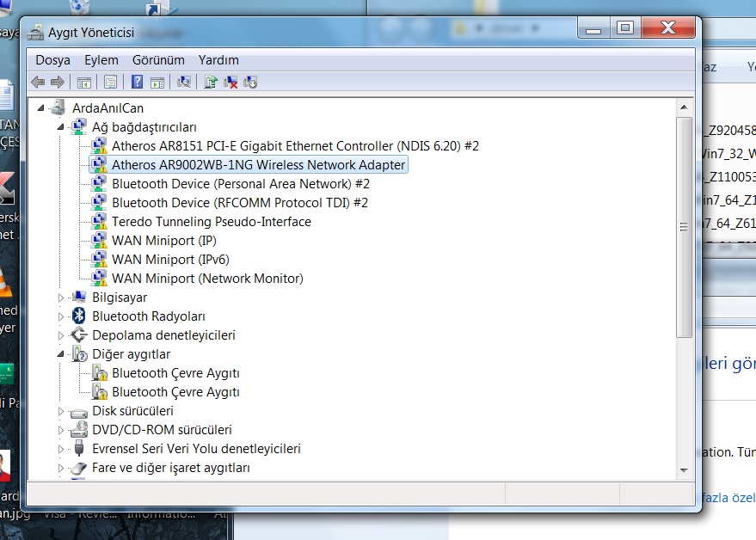This screenshot has height=540, width=756.
Task: Select Teredo Tunneling Pseudo-Interface device
Action: pyautogui.click(x=211, y=222)
